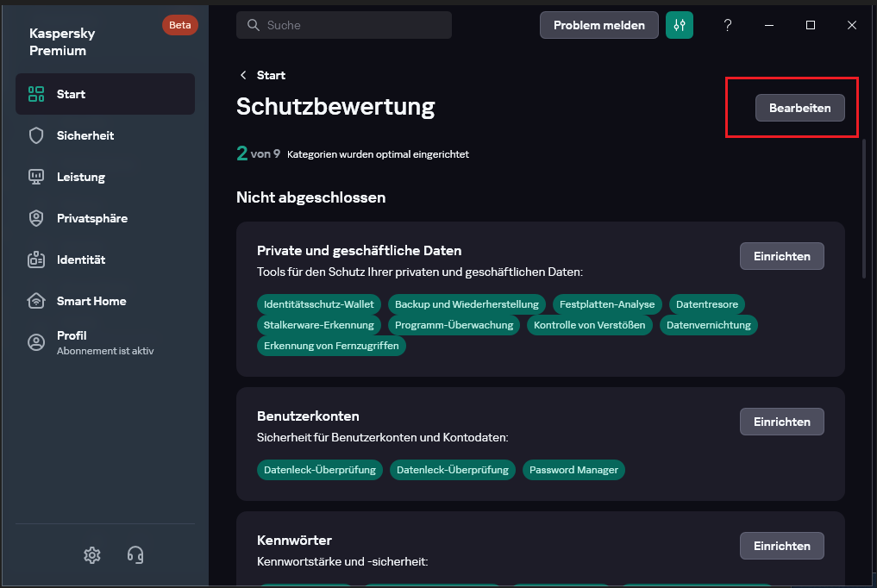Image resolution: width=877 pixels, height=588 pixels.
Task: Select the Datentresore tag
Action: [707, 304]
